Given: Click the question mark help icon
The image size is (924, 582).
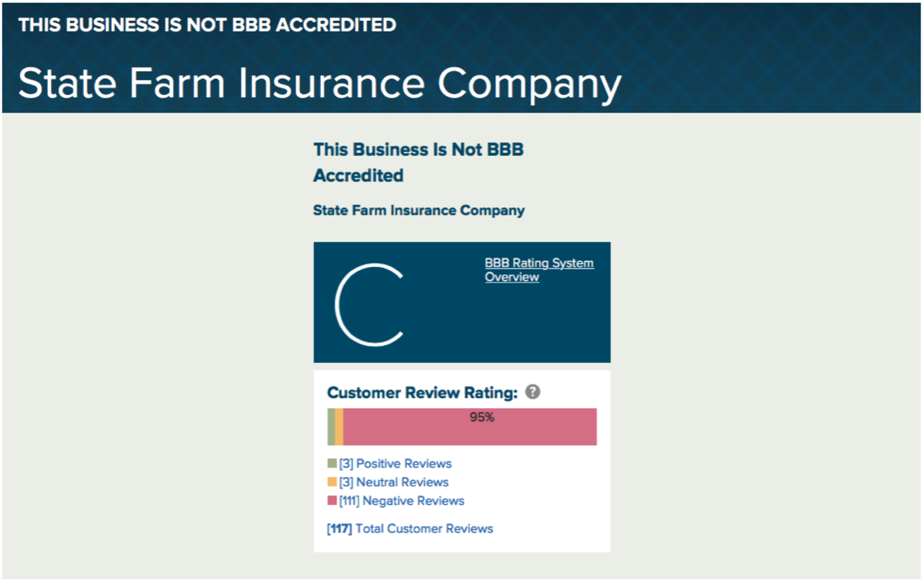Looking at the screenshot, I should (x=532, y=392).
